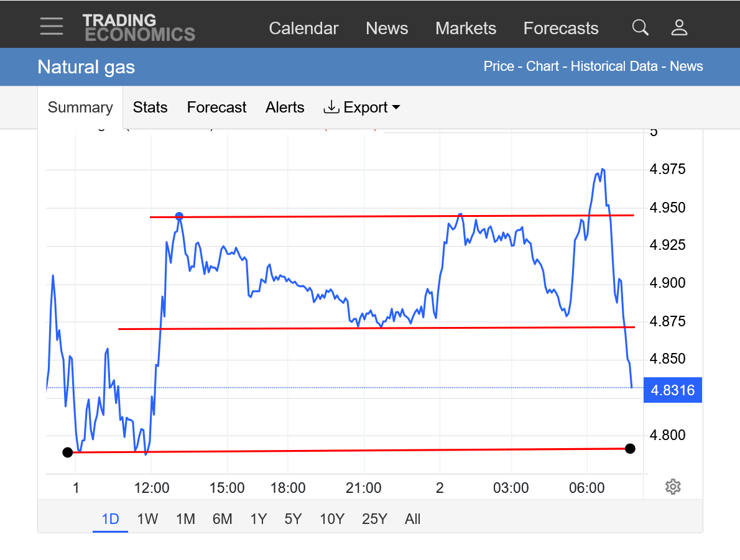Click the Trading Economics logo

pos(139,28)
